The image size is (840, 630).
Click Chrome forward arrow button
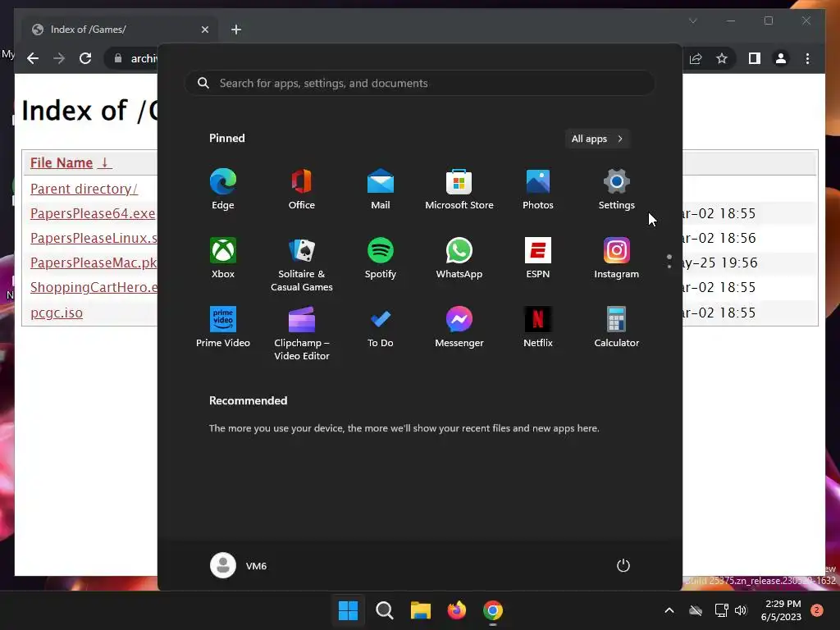coord(59,58)
